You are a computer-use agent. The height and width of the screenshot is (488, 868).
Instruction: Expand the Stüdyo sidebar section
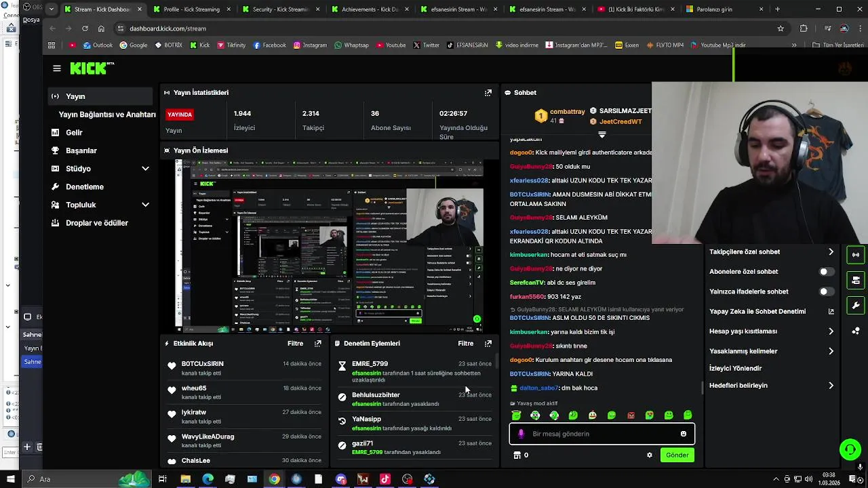[145, 169]
